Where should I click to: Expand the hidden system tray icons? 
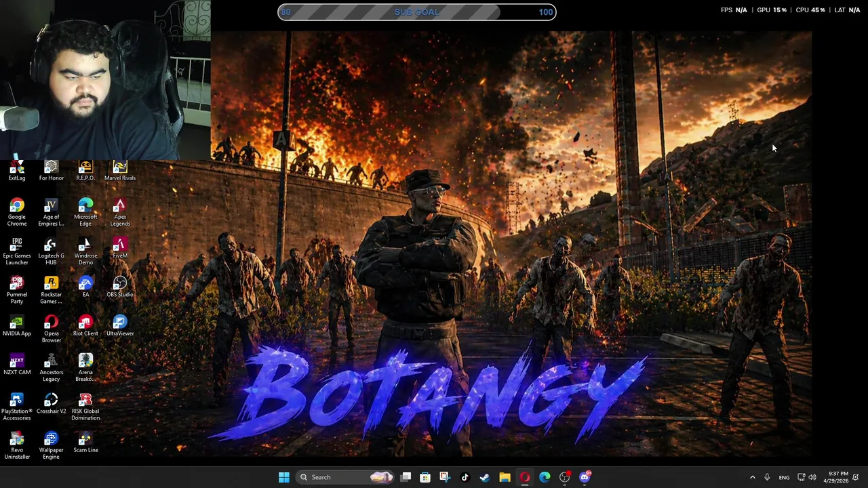(x=752, y=477)
